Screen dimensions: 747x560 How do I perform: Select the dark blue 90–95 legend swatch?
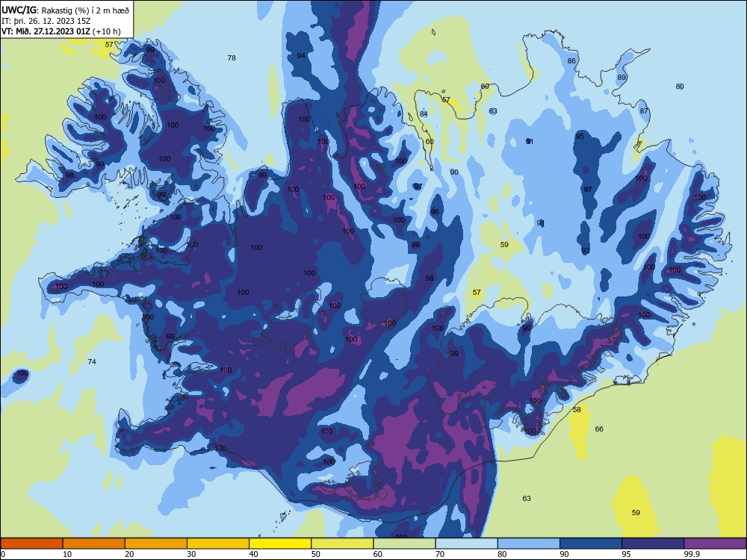coord(591,544)
